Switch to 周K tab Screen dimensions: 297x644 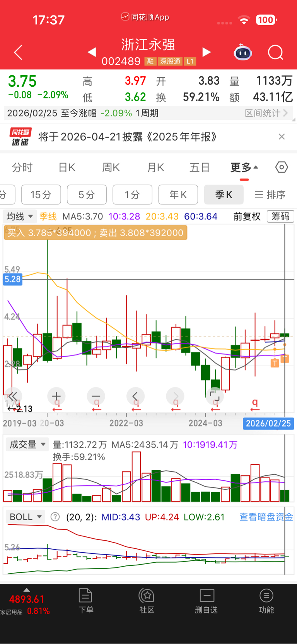(111, 167)
